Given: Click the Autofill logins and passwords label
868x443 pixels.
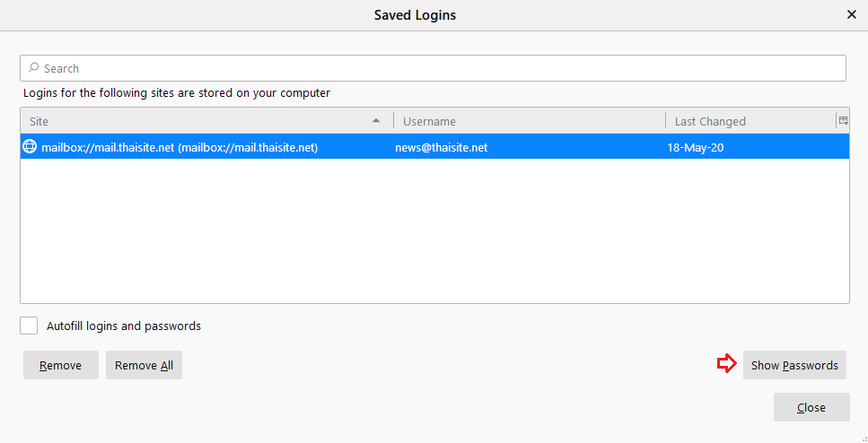Looking at the screenshot, I should coord(124,326).
